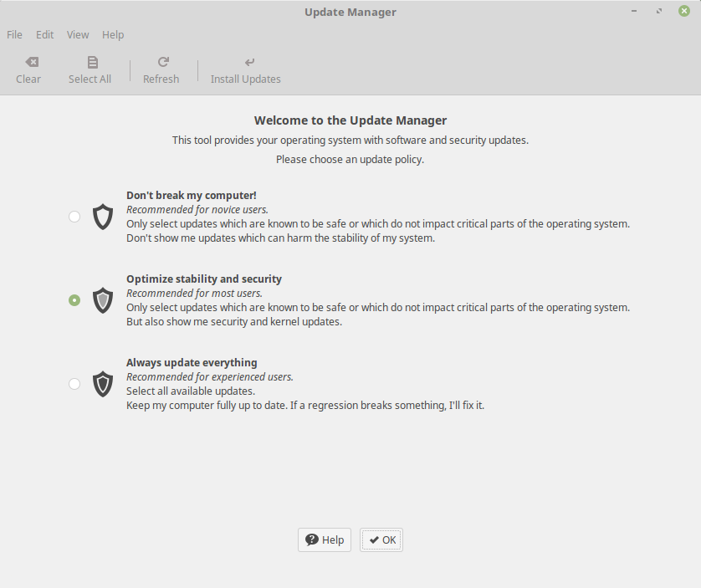Expand the View menu

click(78, 35)
